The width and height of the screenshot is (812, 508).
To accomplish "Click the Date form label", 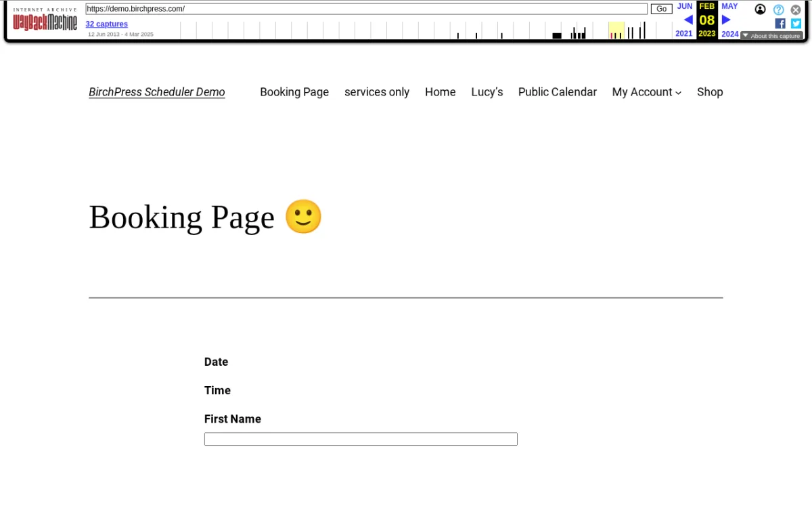I will (x=217, y=362).
